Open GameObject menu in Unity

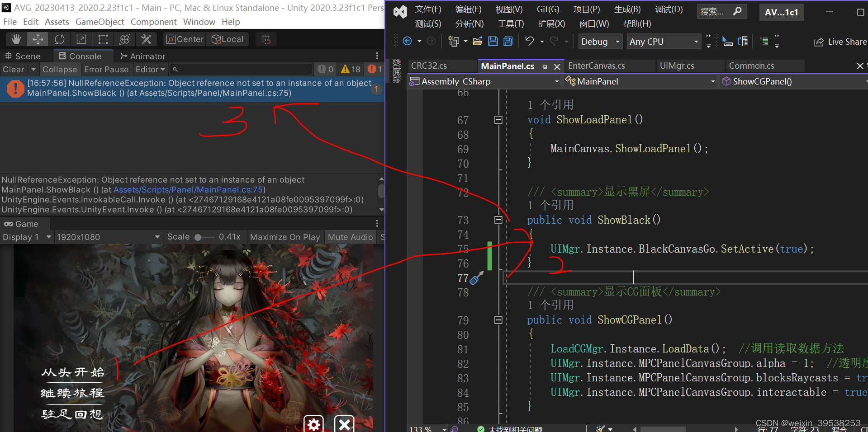[x=100, y=22]
